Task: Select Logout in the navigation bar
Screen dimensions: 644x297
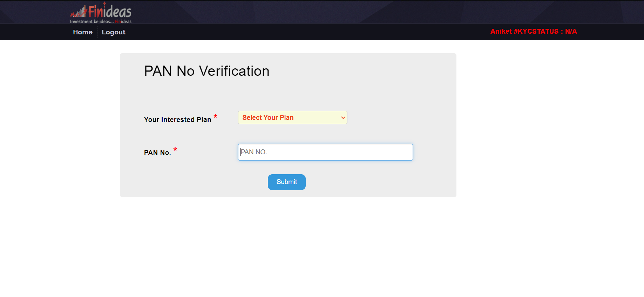Action: (114, 32)
